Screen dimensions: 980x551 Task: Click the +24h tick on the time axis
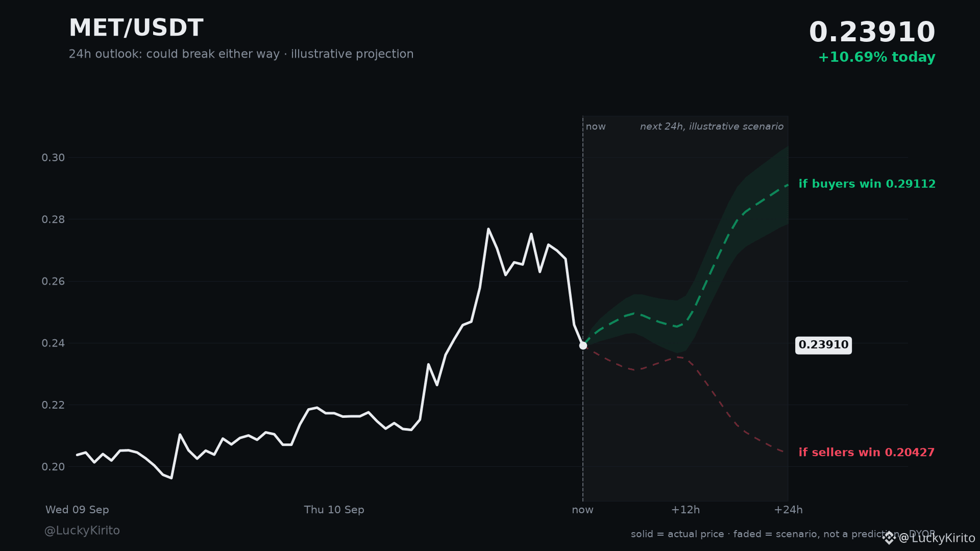[788, 510]
